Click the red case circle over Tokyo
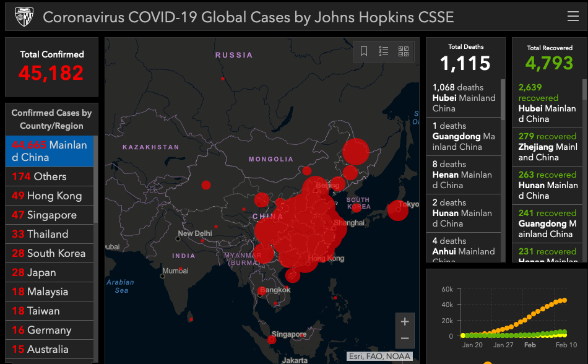Viewport: 588px width, 364px height. [x=397, y=210]
